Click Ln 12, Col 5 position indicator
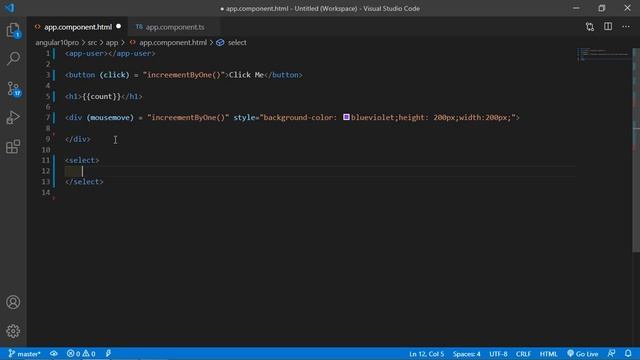This screenshot has height=360, width=640. pos(427,354)
